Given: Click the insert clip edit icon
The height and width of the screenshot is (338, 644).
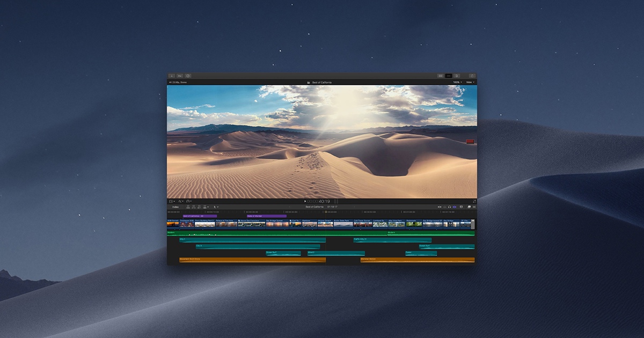Looking at the screenshot, I should (193, 207).
